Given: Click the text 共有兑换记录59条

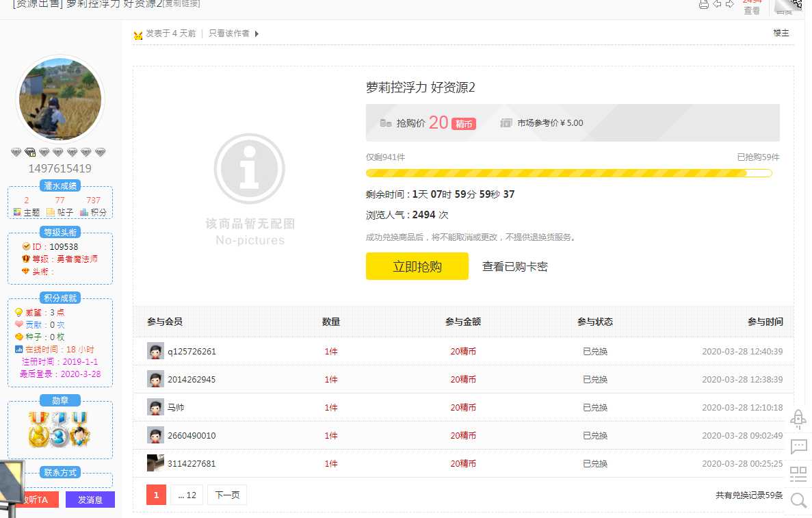Looking at the screenshot, I should pyautogui.click(x=749, y=495).
